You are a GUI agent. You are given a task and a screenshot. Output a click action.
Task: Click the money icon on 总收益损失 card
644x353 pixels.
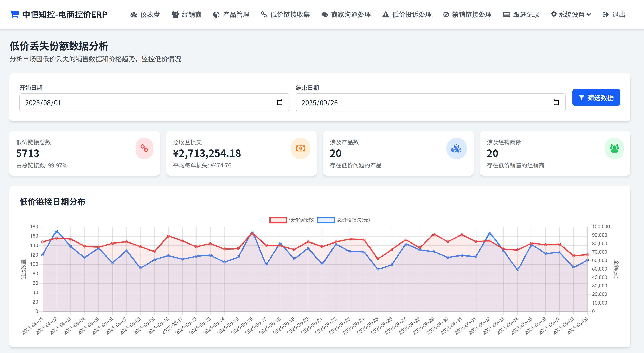tap(301, 148)
